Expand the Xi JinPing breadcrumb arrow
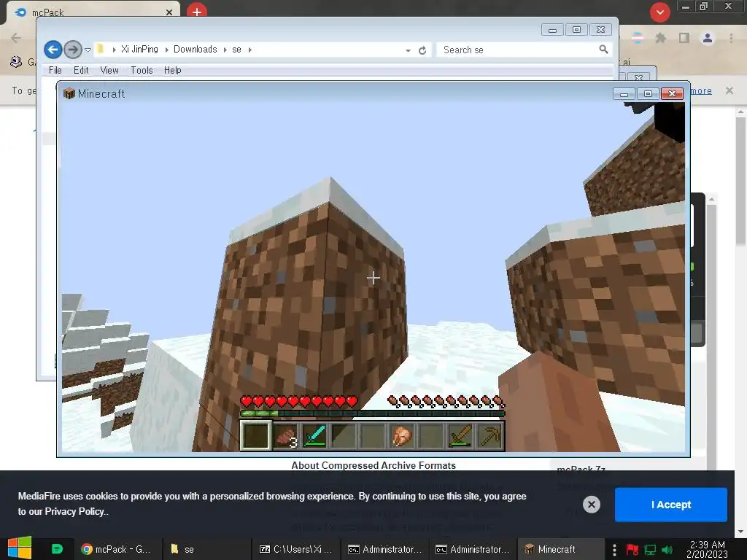 click(x=166, y=50)
